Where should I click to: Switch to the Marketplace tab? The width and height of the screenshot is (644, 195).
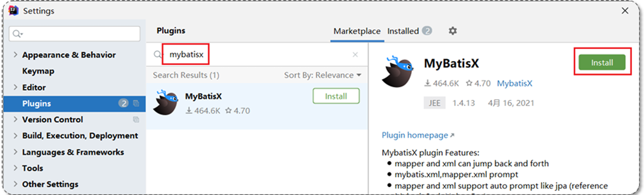click(x=357, y=31)
